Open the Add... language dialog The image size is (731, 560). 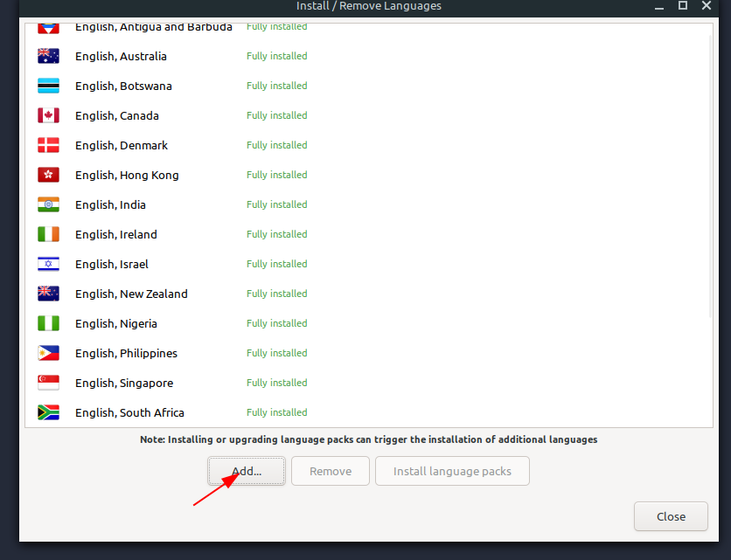tap(247, 471)
